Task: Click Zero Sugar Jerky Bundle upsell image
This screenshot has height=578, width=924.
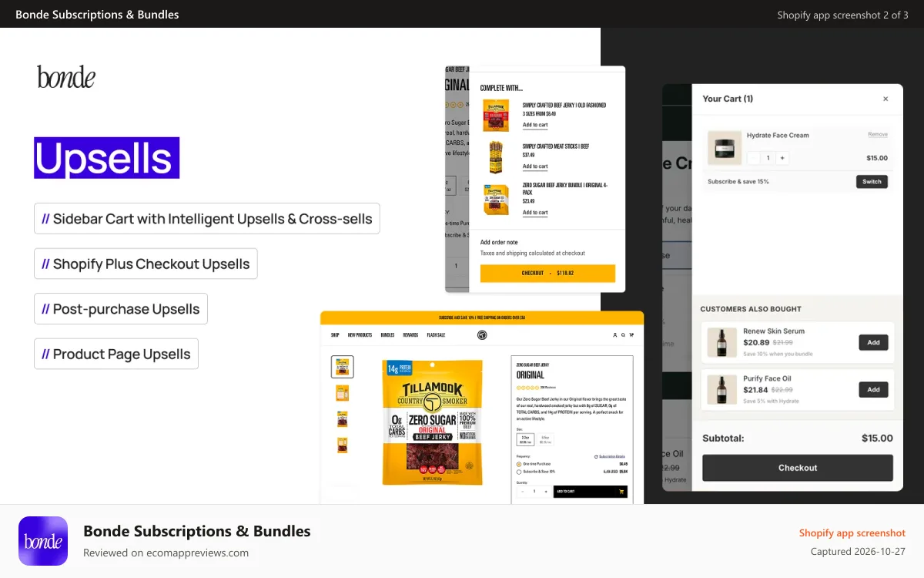Action: 496,200
